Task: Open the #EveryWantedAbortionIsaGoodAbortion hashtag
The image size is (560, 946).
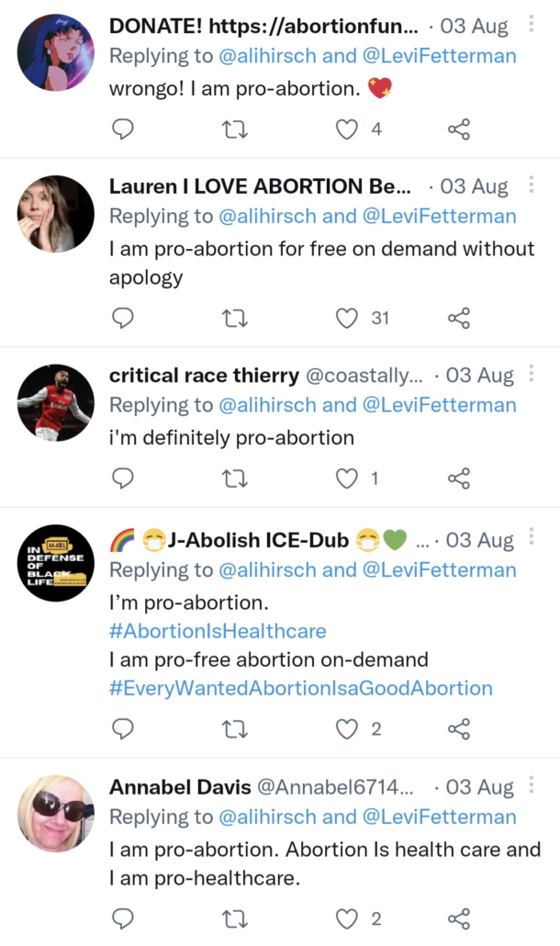Action: (301, 688)
